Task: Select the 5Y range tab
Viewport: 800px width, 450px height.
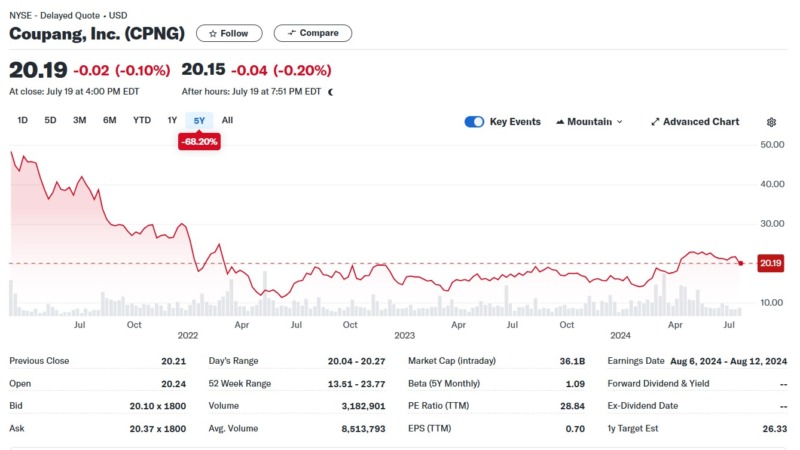Action: (199, 120)
